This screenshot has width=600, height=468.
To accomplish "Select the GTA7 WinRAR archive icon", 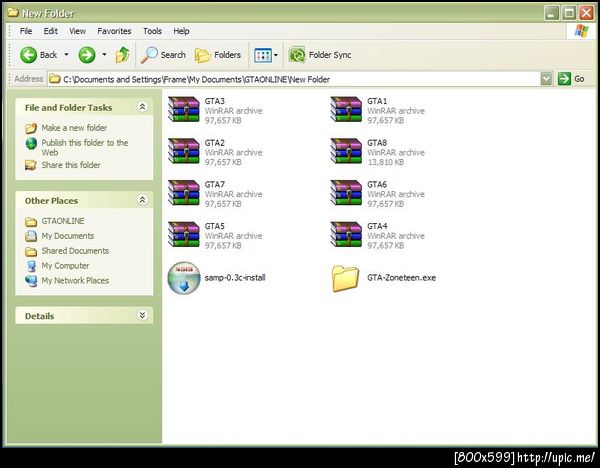I will [x=184, y=193].
